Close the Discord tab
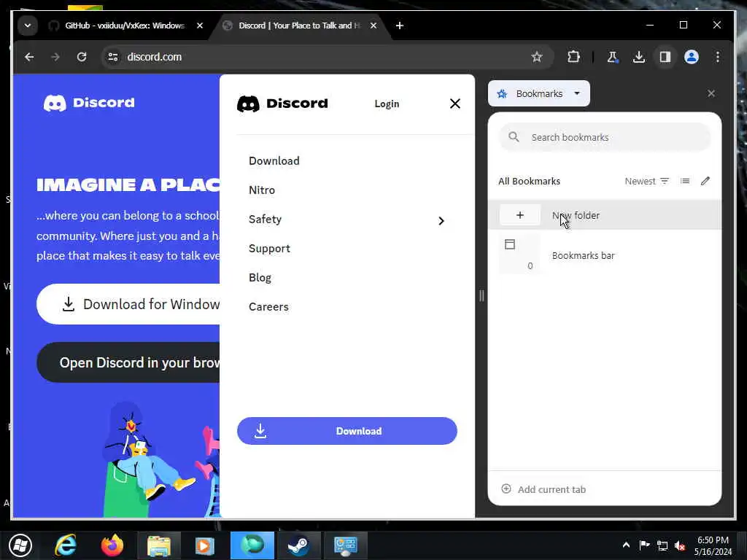747x560 pixels. click(373, 26)
